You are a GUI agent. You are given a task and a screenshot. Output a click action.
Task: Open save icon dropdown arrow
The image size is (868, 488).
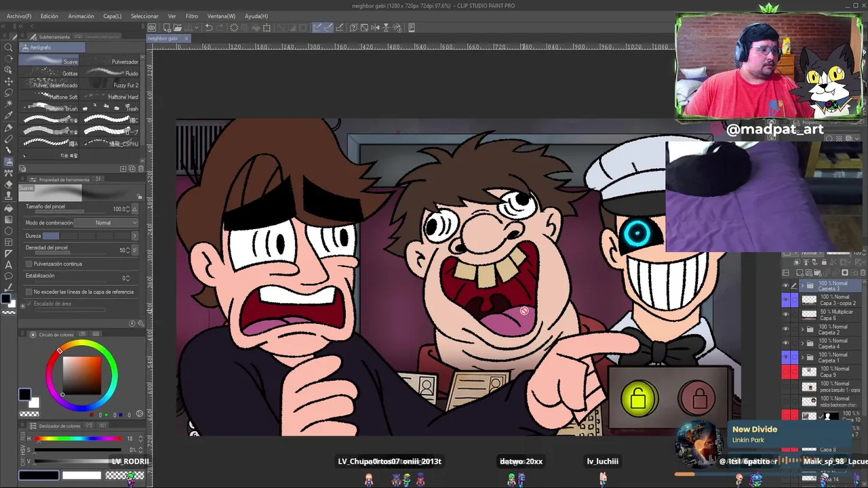197,28
